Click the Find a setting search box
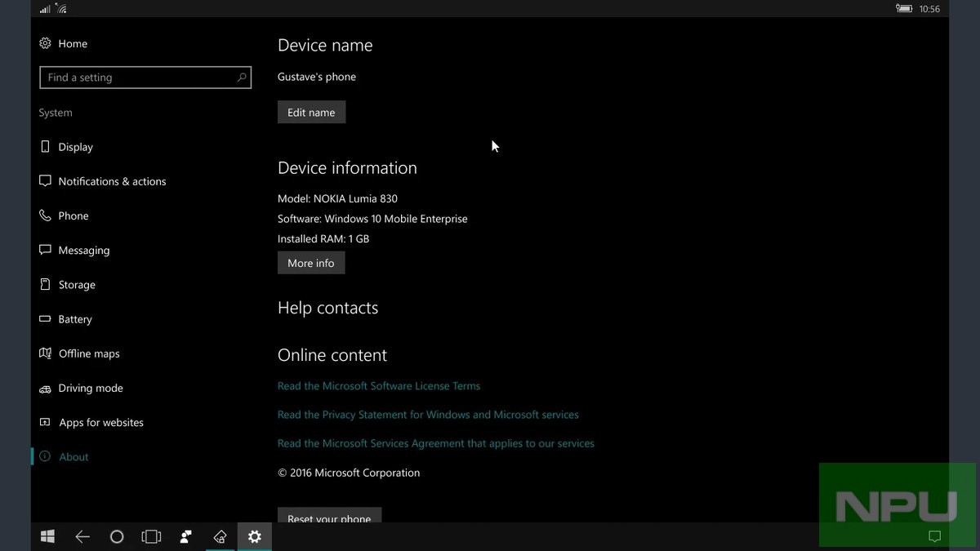Viewport: 980px width, 551px height. [x=139, y=78]
